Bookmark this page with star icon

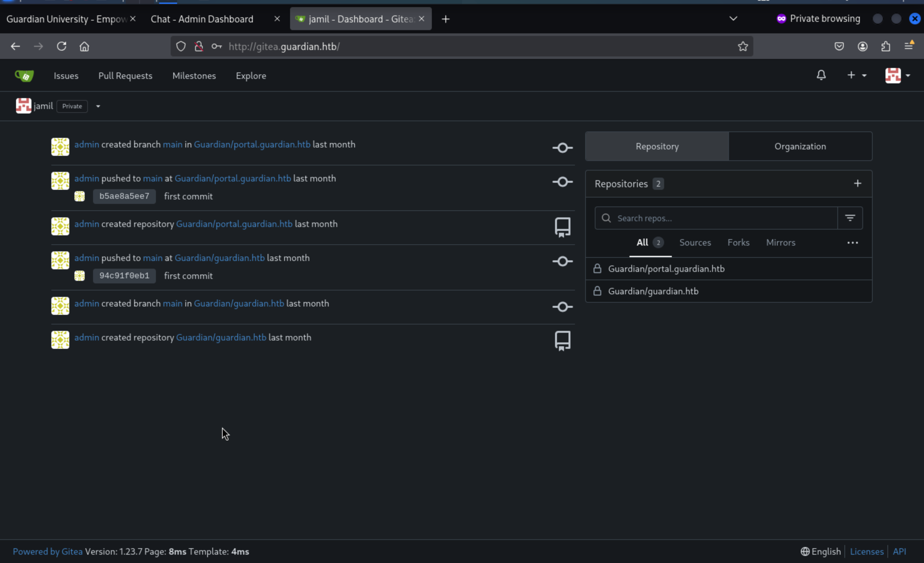pyautogui.click(x=742, y=46)
